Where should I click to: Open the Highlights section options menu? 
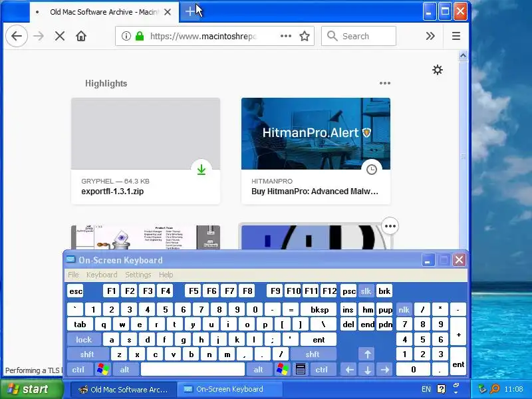click(385, 83)
